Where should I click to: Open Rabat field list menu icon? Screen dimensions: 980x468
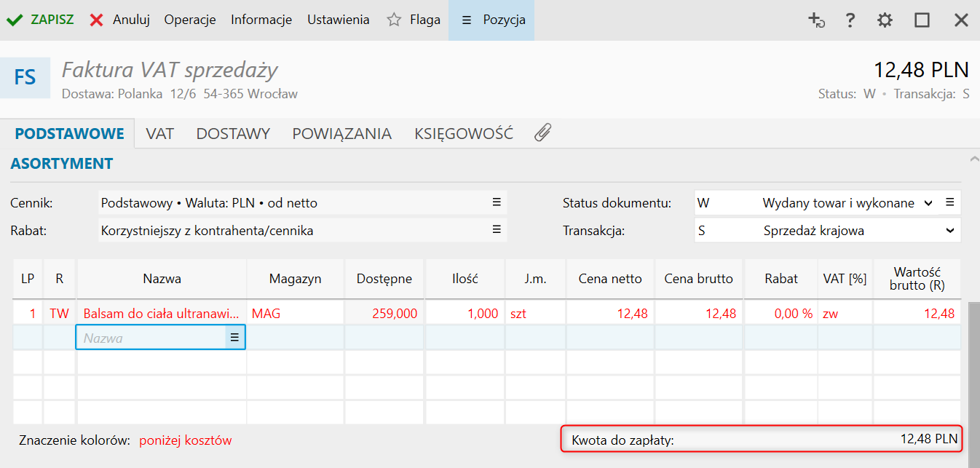click(x=497, y=229)
